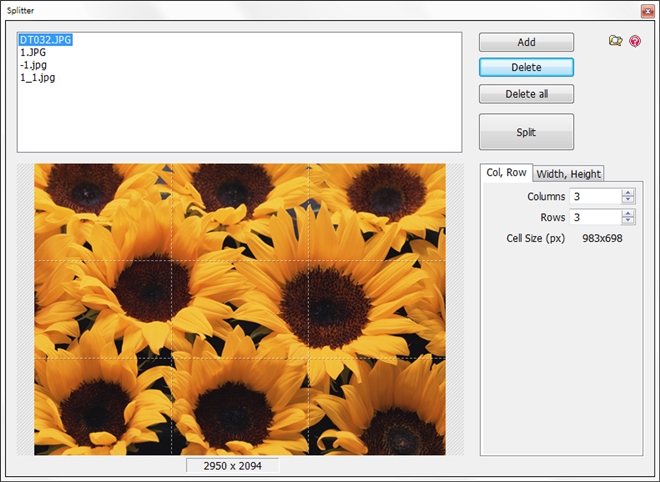Select DT032.JPG in the file list

click(46, 41)
